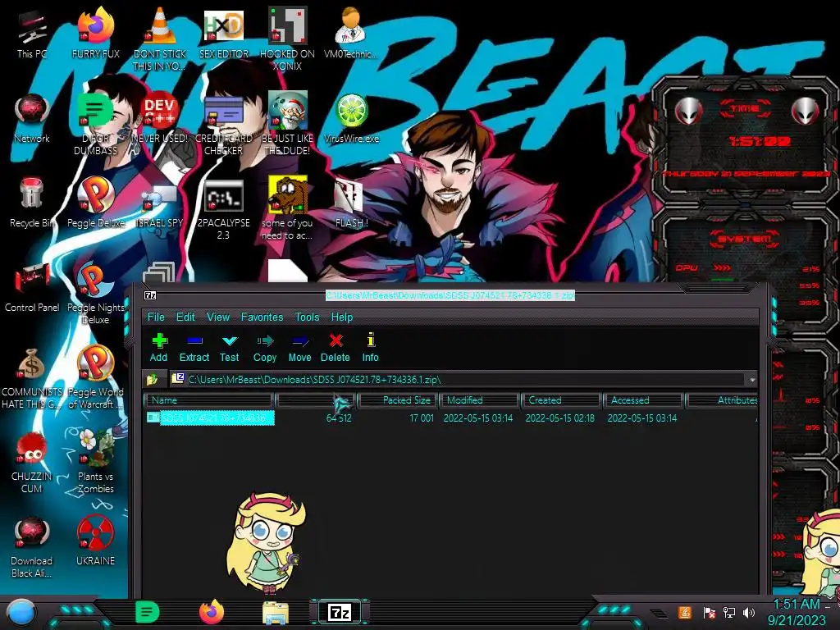The width and height of the screenshot is (840, 630).
Task: Open the File menu in 7-Zip
Action: point(156,317)
